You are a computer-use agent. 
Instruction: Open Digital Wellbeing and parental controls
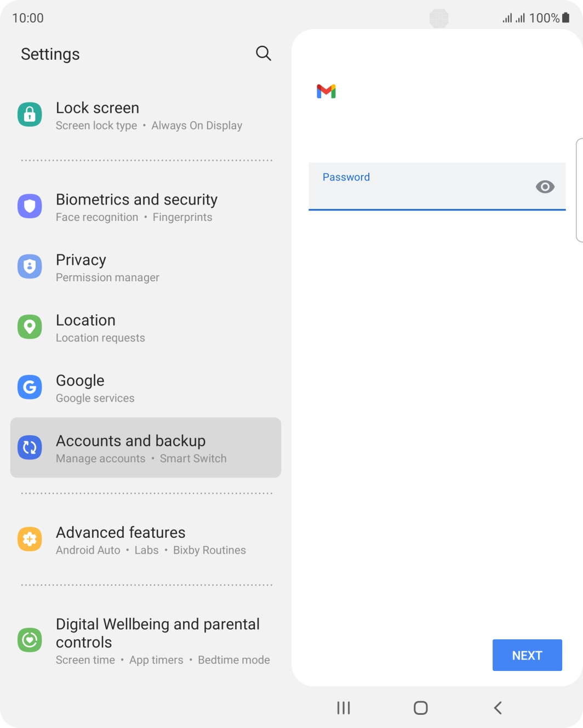(x=146, y=641)
